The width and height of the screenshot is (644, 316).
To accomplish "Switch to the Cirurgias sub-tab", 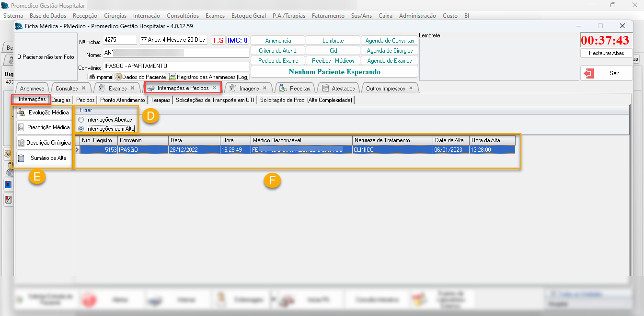I will [x=61, y=100].
